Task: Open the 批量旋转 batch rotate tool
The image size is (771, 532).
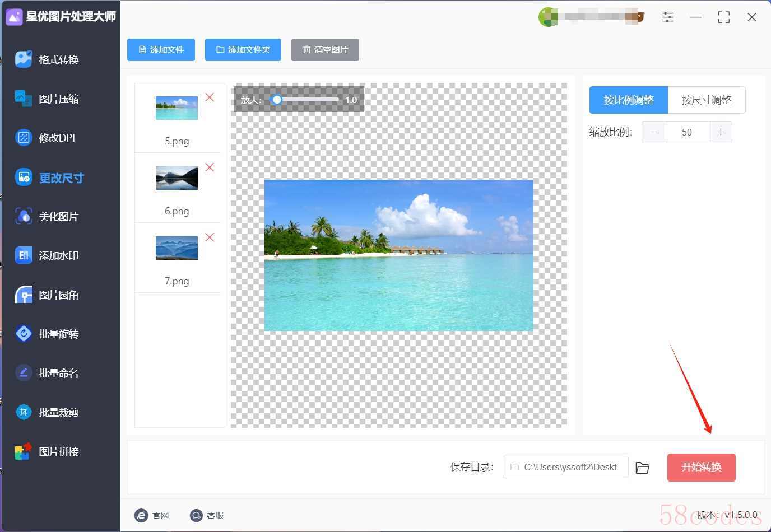Action: (x=48, y=334)
